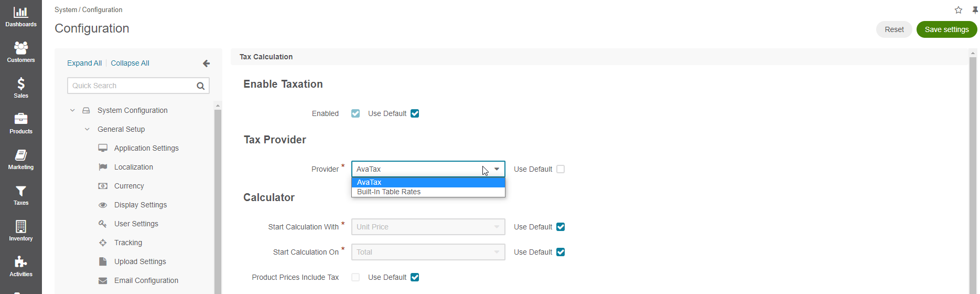Open the Taxes funnel icon
This screenshot has height=294, width=980.
click(21, 191)
